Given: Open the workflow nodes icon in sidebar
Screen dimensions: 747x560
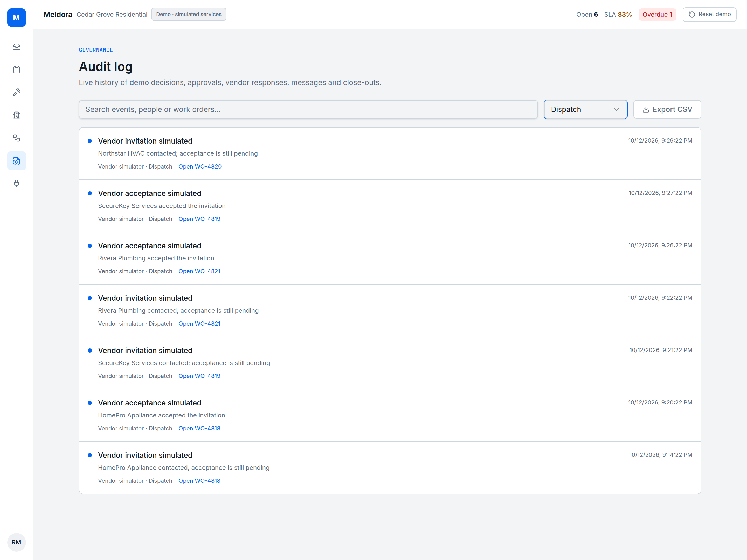Looking at the screenshot, I should click(x=17, y=138).
